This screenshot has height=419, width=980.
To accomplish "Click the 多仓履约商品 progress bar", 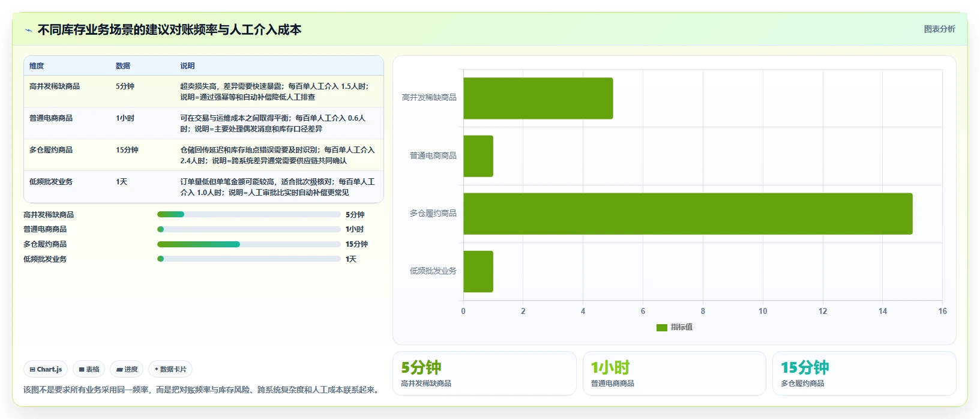I will [248, 244].
